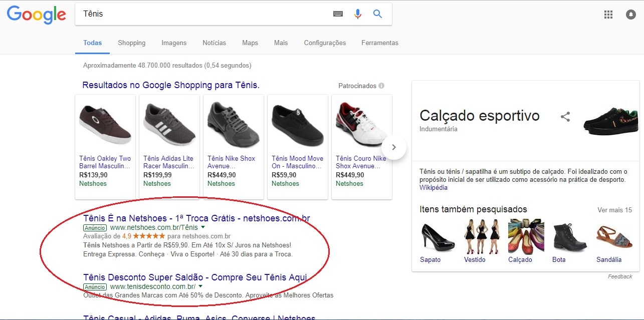Click price R$59,90 under Mood shoe
Image resolution: width=644 pixels, height=320 pixels.
284,175
